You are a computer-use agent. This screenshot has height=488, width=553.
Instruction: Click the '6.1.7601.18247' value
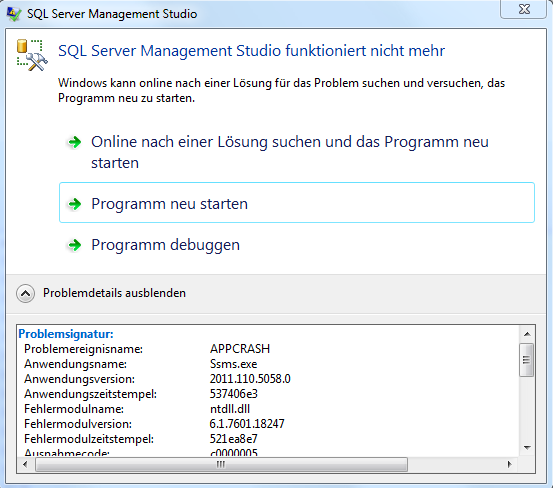coord(247,424)
